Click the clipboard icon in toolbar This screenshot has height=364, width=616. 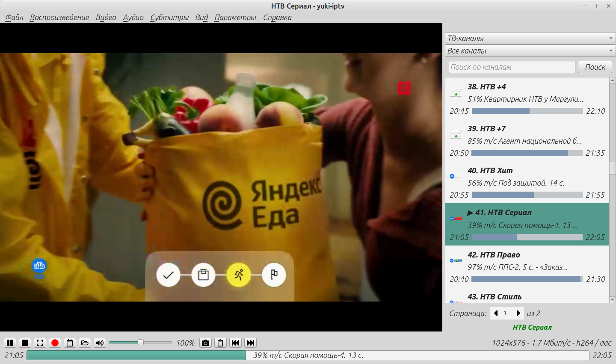tap(220, 343)
